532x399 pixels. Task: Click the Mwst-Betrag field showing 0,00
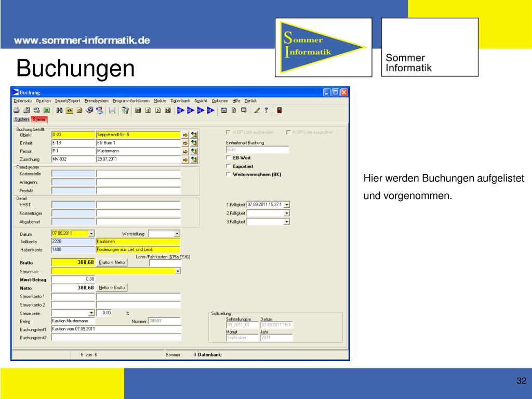pyautogui.click(x=73, y=279)
